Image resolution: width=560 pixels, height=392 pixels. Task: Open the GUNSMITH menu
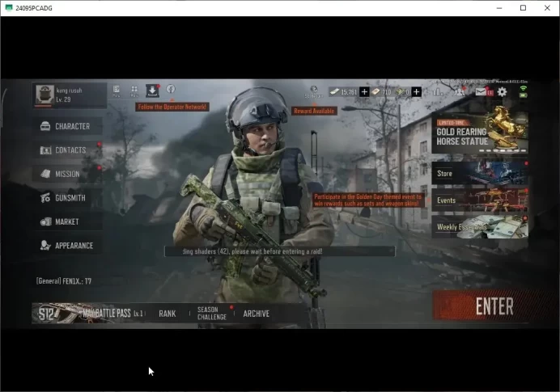click(x=67, y=198)
